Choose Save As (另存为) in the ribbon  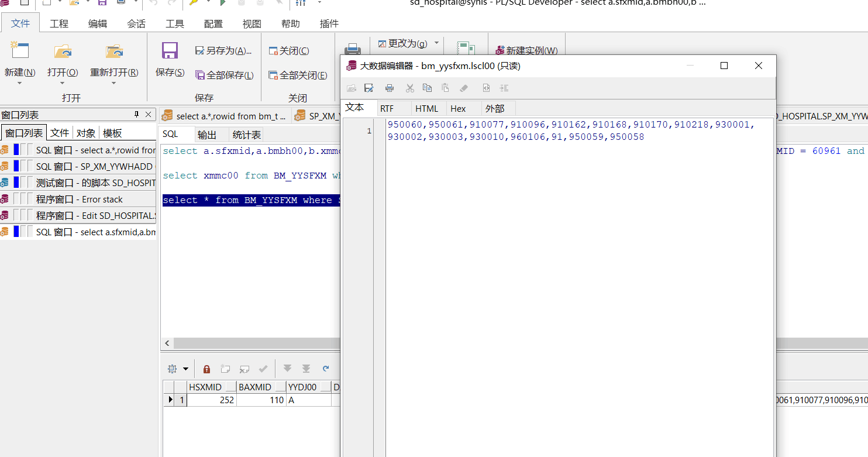click(223, 51)
